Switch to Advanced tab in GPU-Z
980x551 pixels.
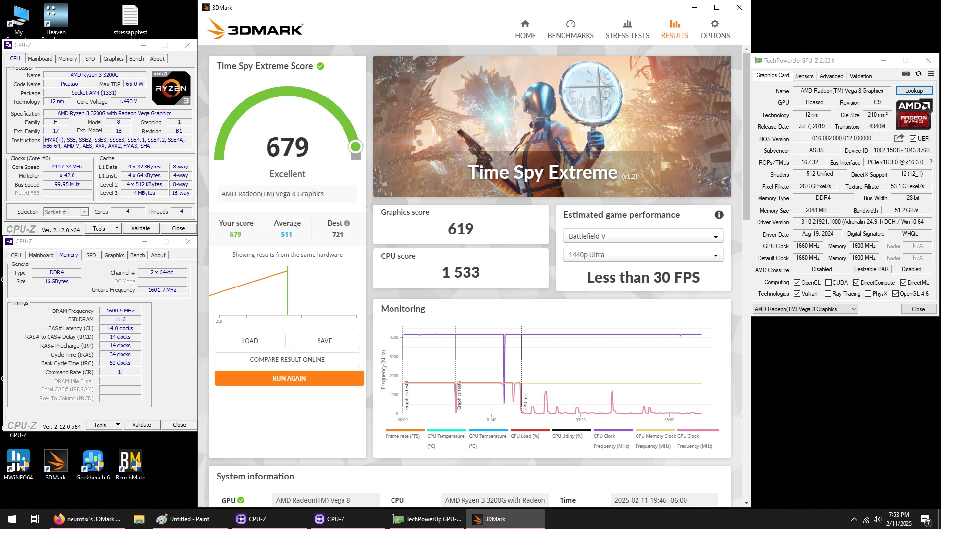click(832, 76)
